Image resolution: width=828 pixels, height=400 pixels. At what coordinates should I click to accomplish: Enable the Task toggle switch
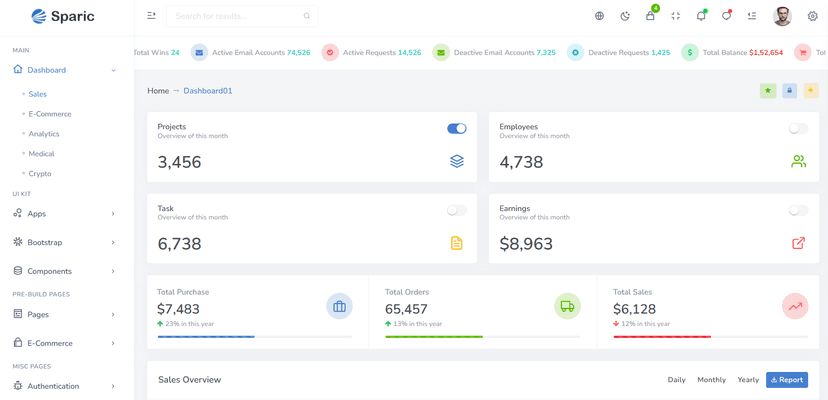pos(457,210)
